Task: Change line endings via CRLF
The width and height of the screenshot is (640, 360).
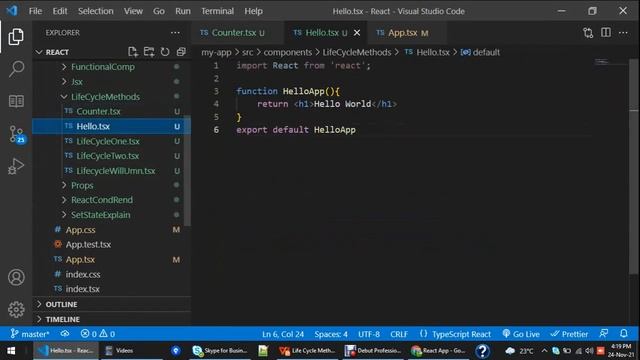Action: (x=399, y=334)
